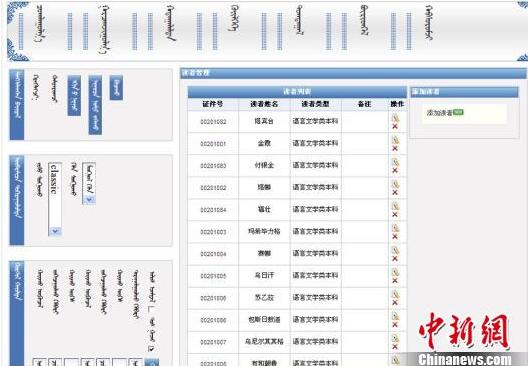This screenshot has height=366, width=528.
Task: Edit the reader record for 乌日汗
Action: click(x=395, y=272)
